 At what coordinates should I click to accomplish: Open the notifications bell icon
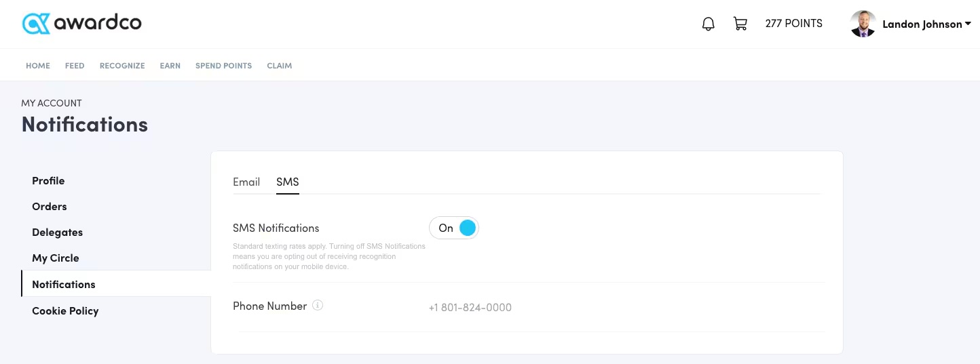click(708, 24)
